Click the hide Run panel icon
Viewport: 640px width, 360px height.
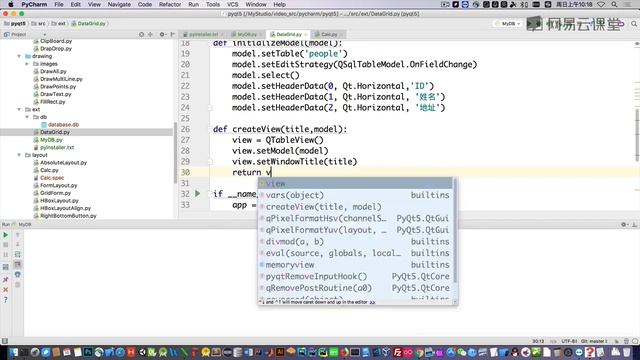[634, 224]
